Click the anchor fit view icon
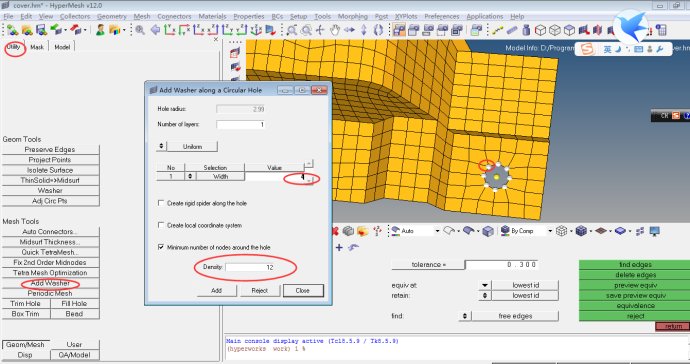The width and height of the screenshot is (690, 364). click(x=256, y=30)
